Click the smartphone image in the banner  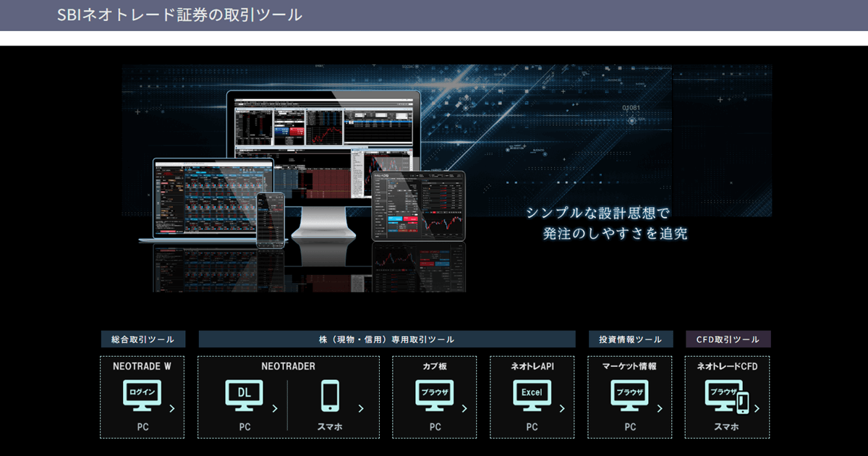pyautogui.click(x=271, y=220)
